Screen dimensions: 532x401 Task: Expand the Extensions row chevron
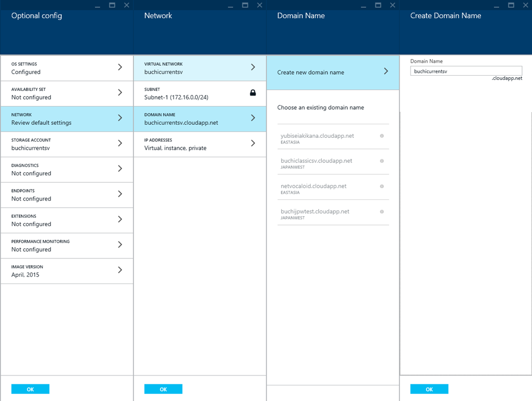[120, 219]
